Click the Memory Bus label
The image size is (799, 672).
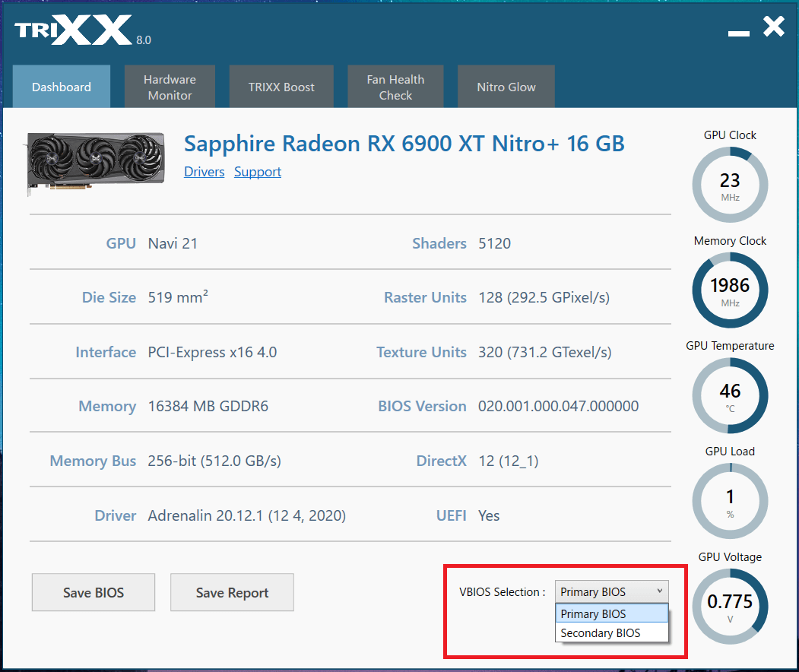click(x=93, y=461)
